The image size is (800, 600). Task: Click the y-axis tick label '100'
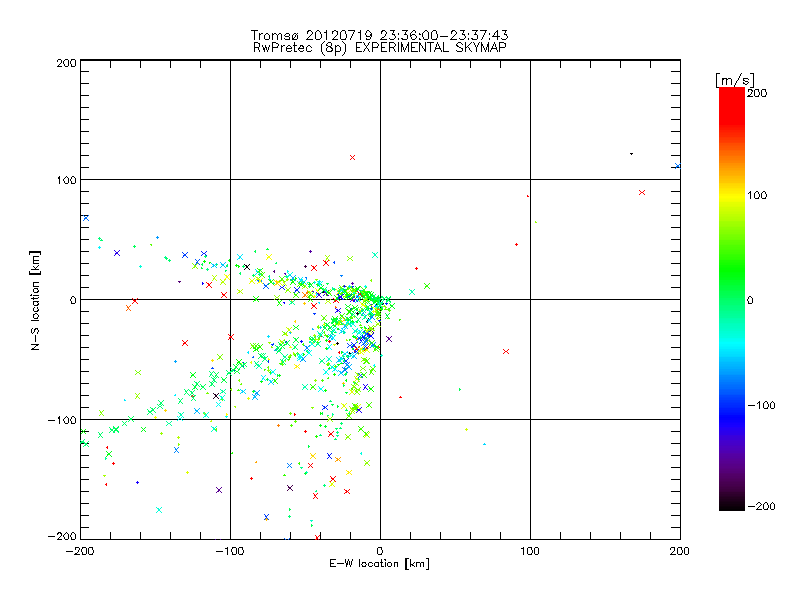[x=66, y=180]
